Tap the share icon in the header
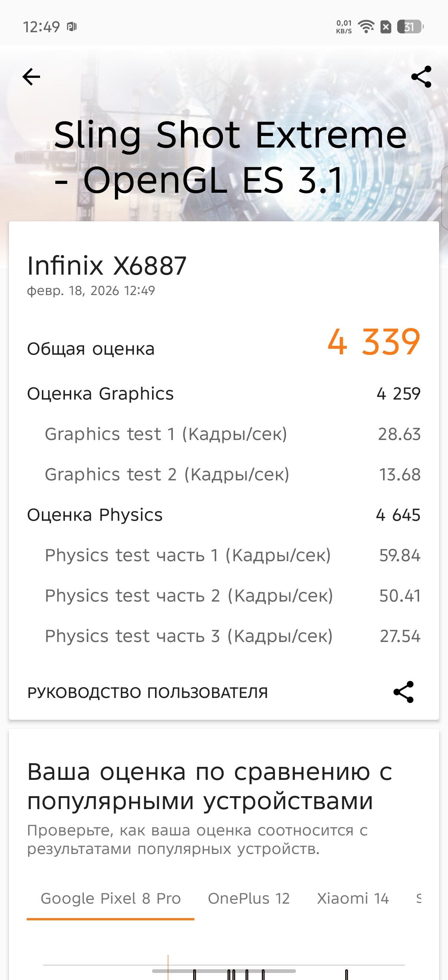The image size is (448, 980). tap(421, 77)
